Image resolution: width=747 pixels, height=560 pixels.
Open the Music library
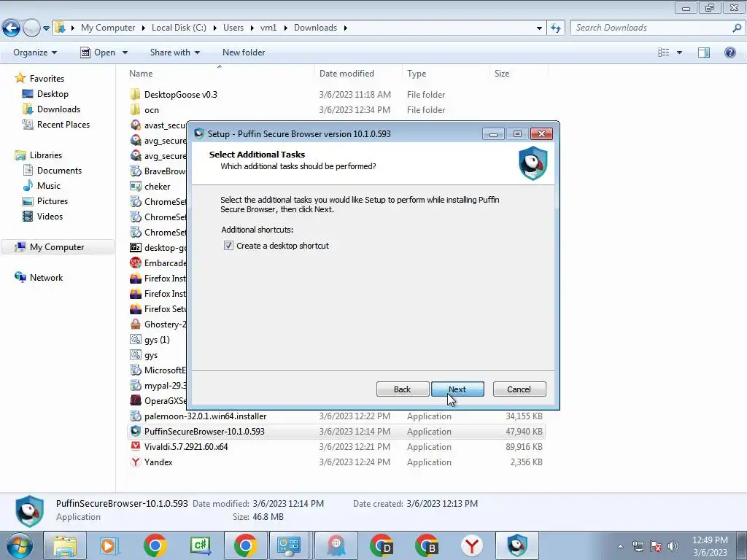click(x=49, y=186)
